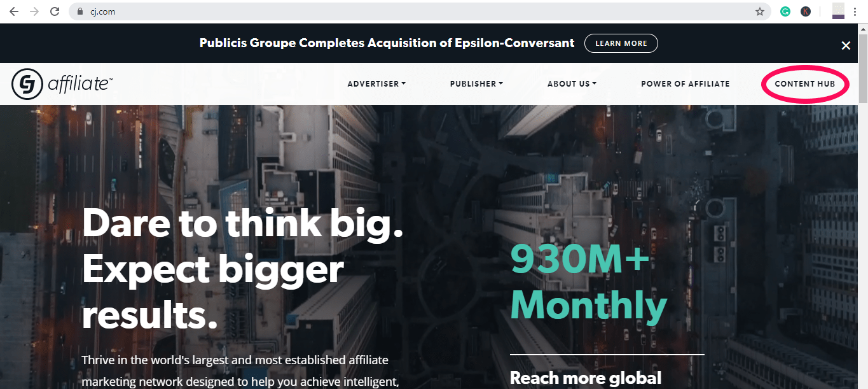
Task: Click the profile avatar beside the Chrome menu
Action: (x=838, y=11)
